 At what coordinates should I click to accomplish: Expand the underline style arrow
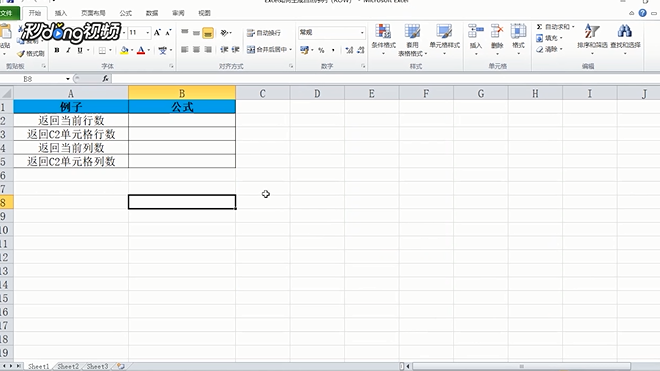click(88, 51)
